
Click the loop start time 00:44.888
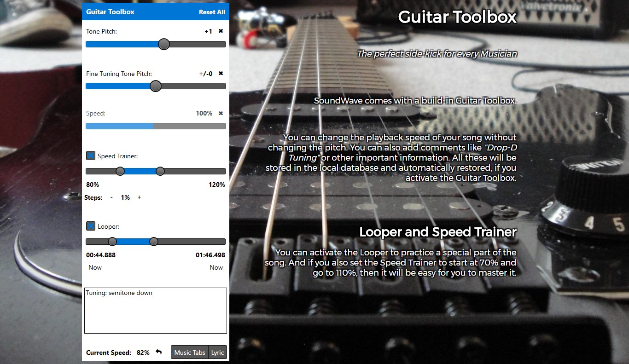pyautogui.click(x=101, y=255)
